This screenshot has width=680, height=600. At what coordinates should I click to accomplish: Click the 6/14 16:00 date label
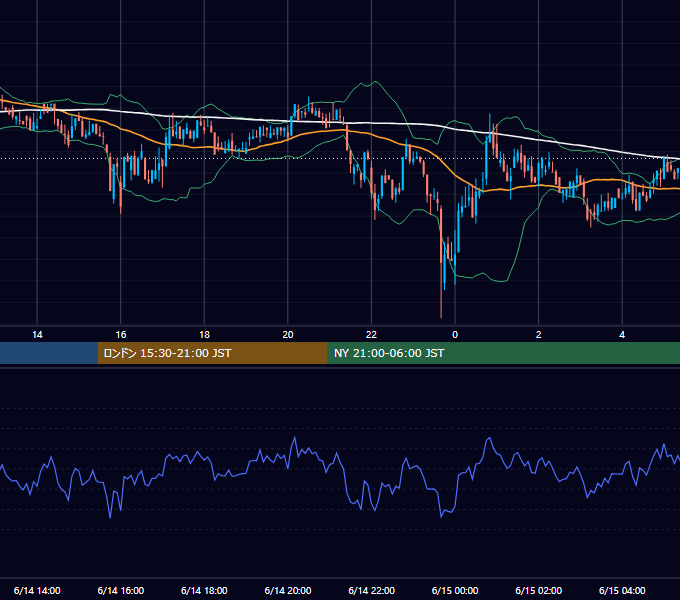tap(121, 590)
